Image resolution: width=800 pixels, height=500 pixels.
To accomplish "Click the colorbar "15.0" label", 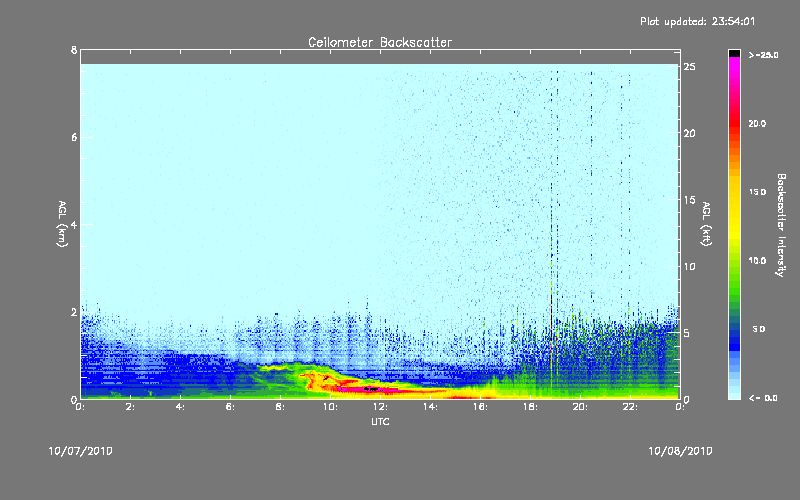I will pyautogui.click(x=757, y=192).
